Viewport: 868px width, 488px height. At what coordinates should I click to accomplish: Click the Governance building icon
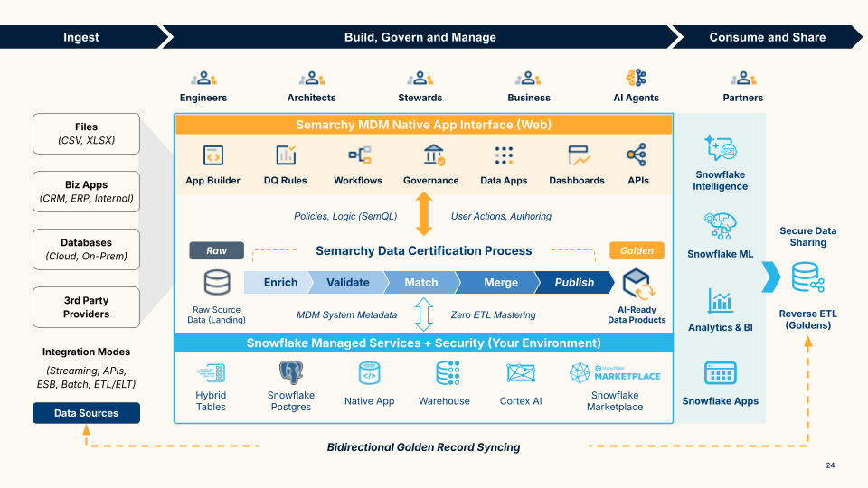point(433,155)
